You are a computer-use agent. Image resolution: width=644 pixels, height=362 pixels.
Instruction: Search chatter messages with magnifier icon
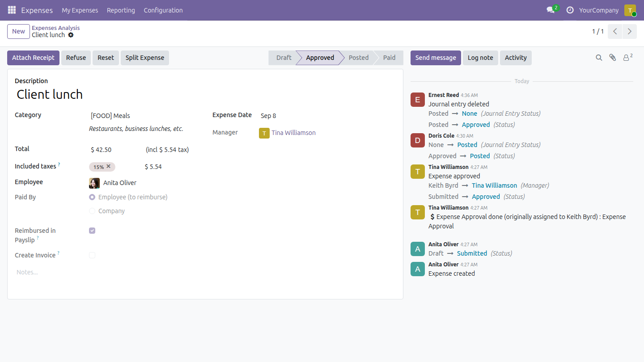coord(599,58)
